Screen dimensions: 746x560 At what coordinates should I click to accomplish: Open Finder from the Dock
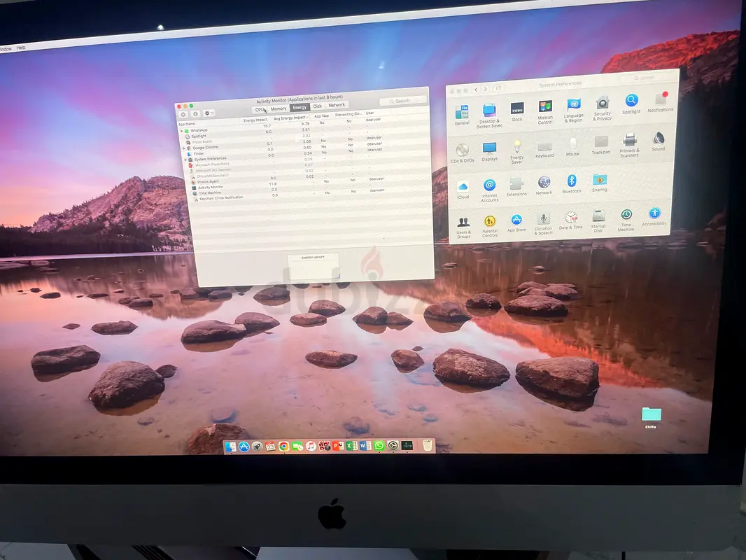coord(230,447)
